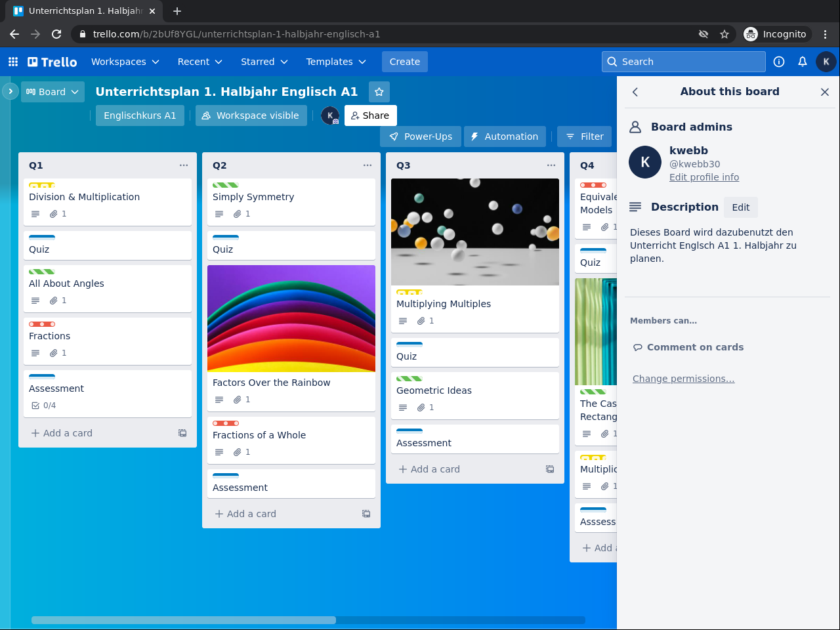Open the account avatar menu in header
840x630 pixels.
click(x=826, y=62)
